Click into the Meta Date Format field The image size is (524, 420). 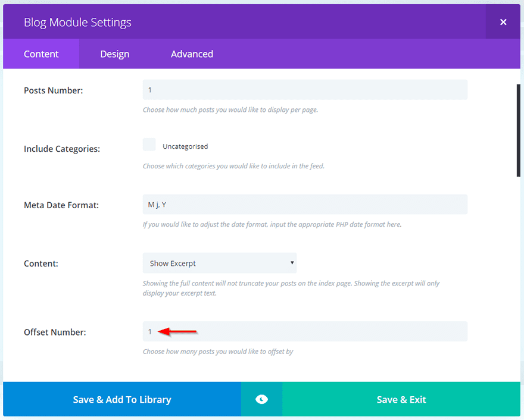pos(305,205)
